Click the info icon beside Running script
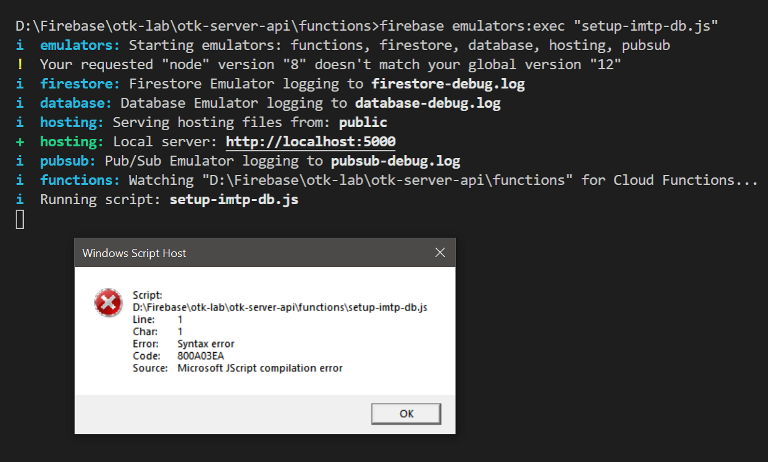 point(20,199)
